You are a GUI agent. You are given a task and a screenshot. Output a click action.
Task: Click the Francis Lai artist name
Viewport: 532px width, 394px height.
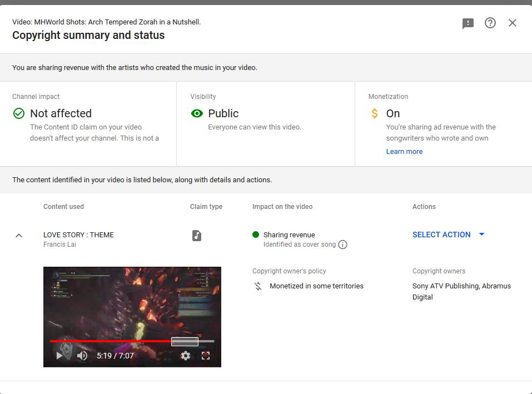(x=59, y=245)
